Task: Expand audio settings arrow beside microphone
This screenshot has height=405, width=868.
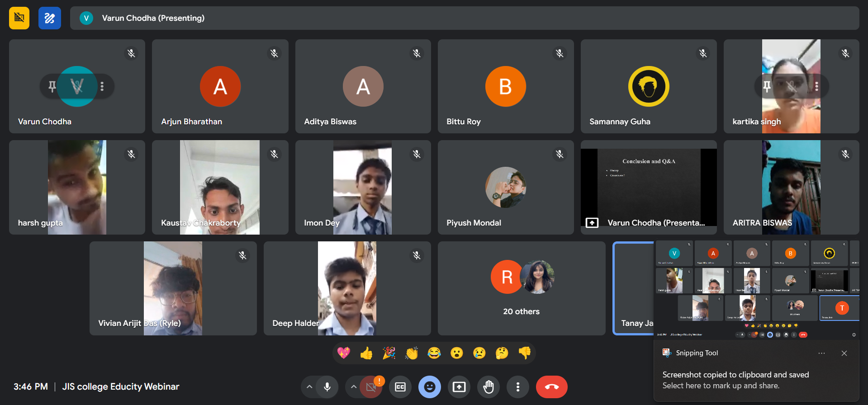Action: (309, 387)
